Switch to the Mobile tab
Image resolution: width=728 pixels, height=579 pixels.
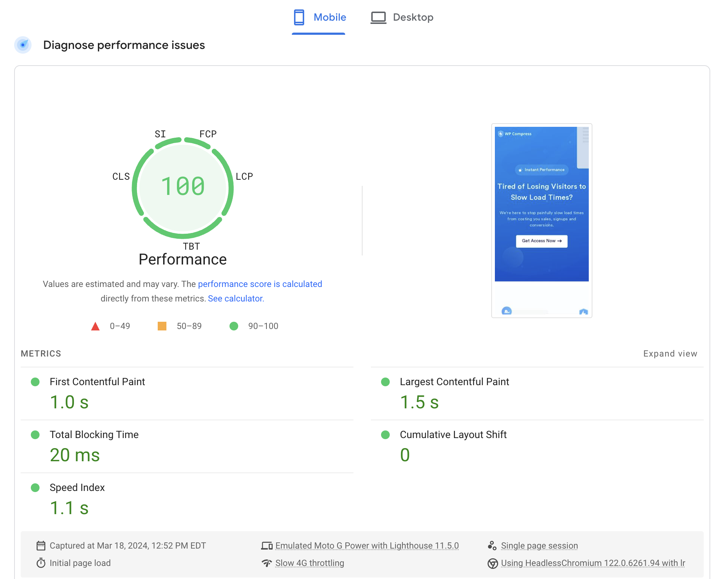(319, 17)
